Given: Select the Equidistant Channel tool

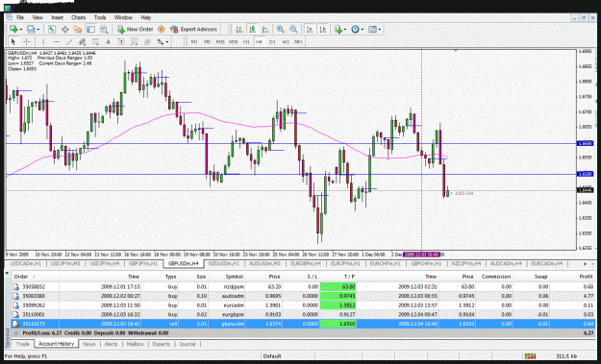Looking at the screenshot, I should coord(82,41).
